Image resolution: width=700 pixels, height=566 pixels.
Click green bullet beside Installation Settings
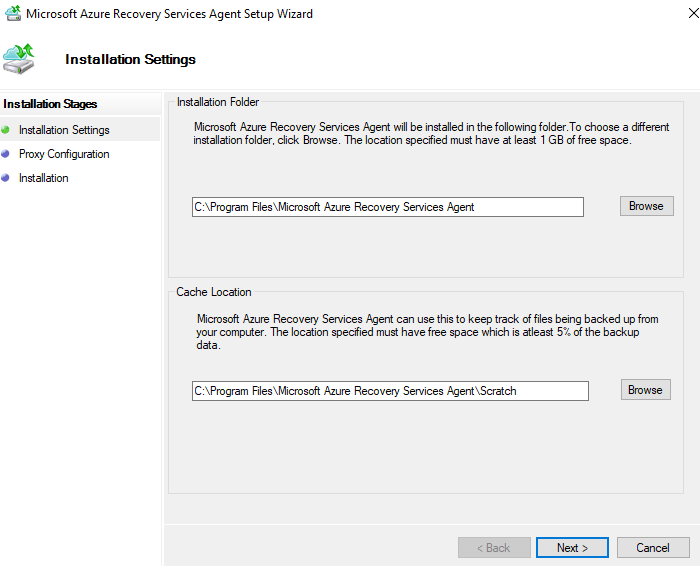pyautogui.click(x=5, y=130)
